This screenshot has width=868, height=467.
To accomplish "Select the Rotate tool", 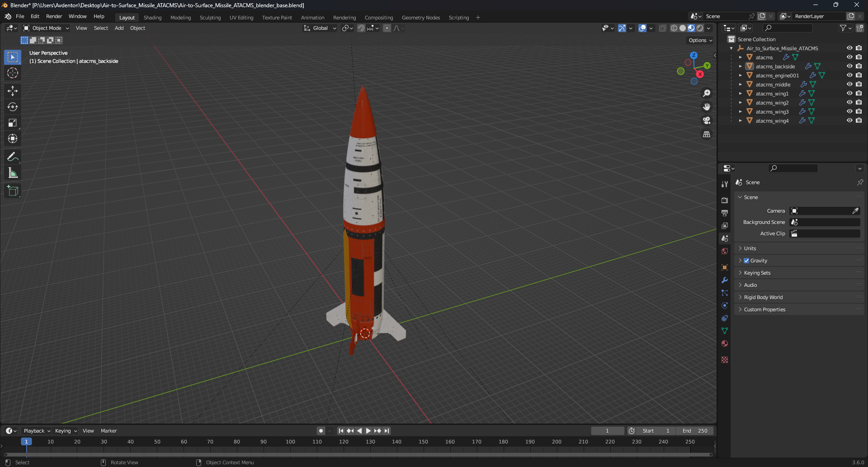I will [13, 107].
